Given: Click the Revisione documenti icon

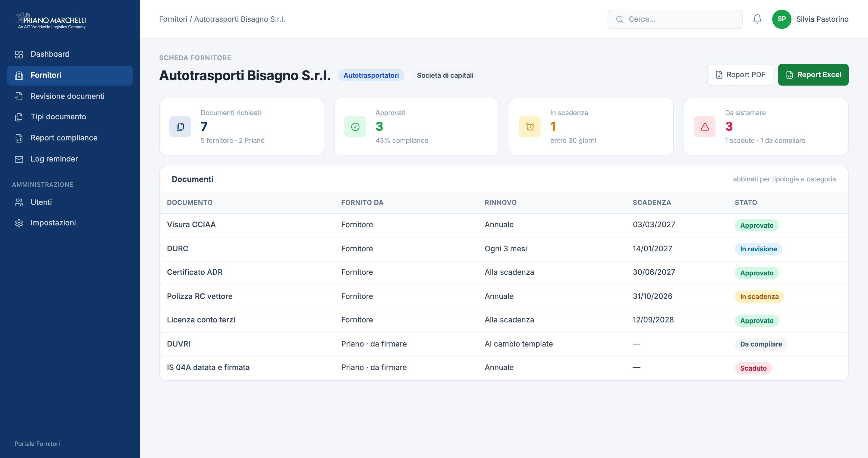Looking at the screenshot, I should coord(19,96).
